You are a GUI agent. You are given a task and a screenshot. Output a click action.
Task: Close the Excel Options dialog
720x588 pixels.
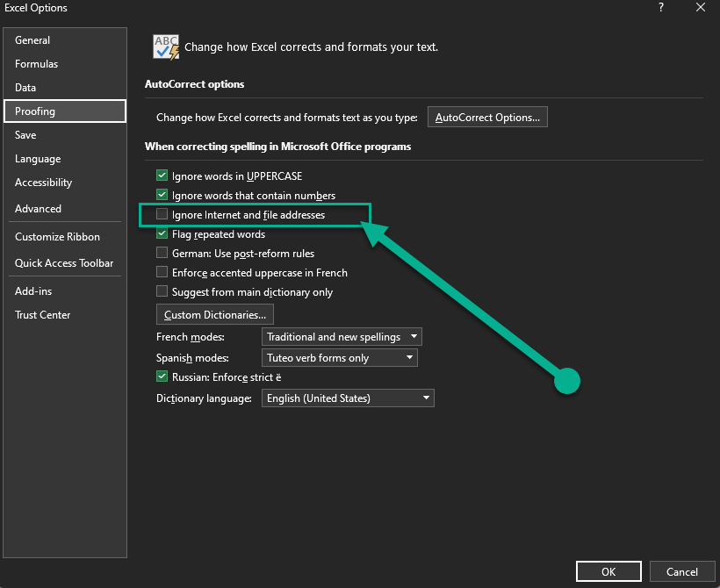coord(701,7)
